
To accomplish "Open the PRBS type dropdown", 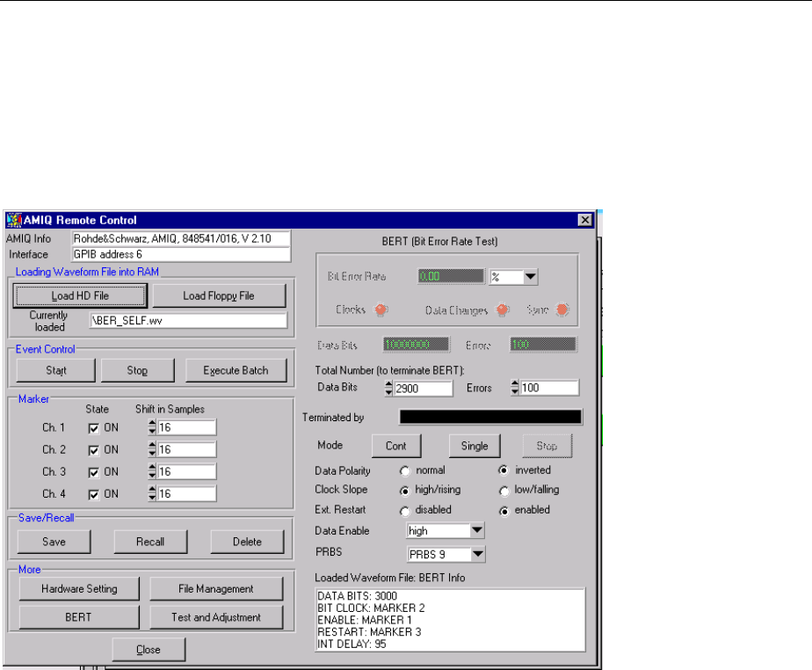I will point(477,554).
